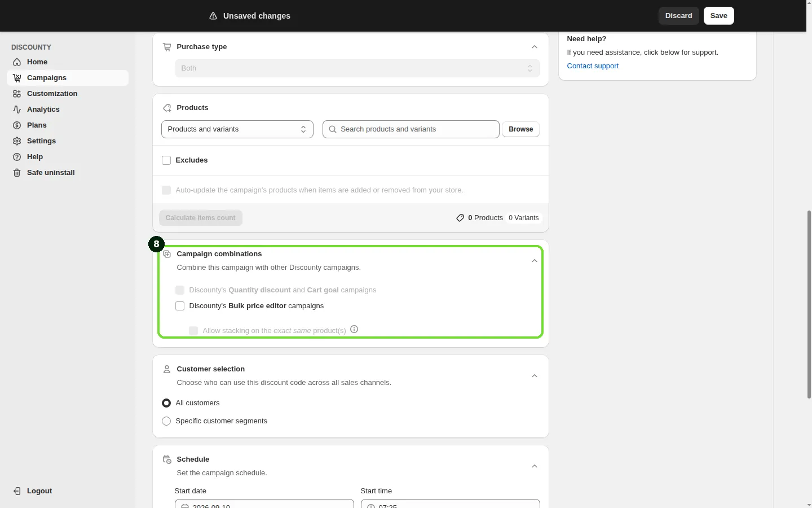Collapse the Schedule section chevron
Screen dimensions: 812x508
pyautogui.click(x=535, y=466)
